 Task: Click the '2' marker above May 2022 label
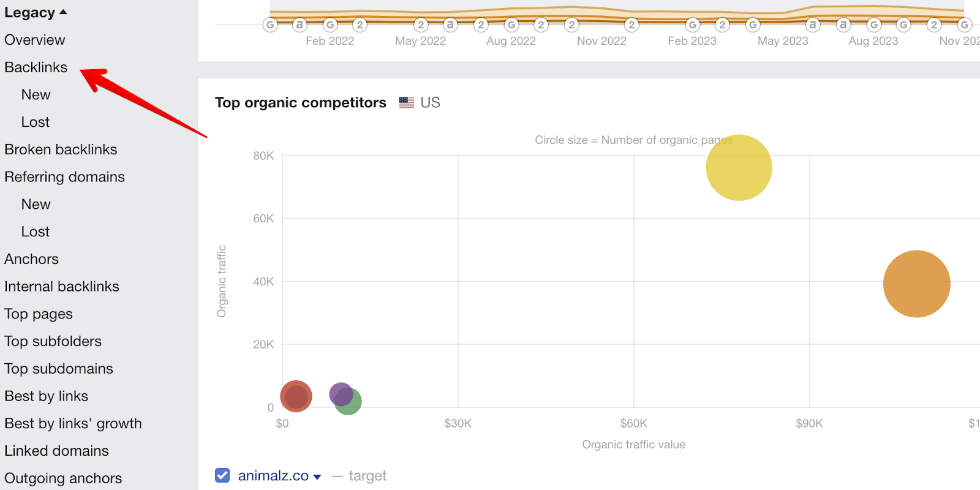pyautogui.click(x=421, y=25)
